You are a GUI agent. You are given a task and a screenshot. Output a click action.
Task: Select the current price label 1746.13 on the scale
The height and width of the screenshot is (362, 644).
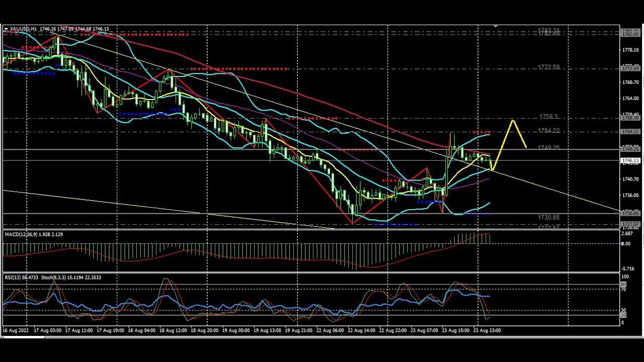pyautogui.click(x=630, y=161)
